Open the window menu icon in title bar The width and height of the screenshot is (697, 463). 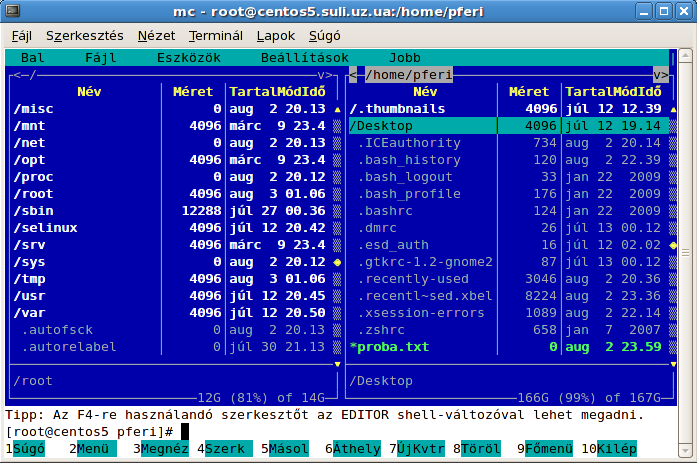coord(12,11)
